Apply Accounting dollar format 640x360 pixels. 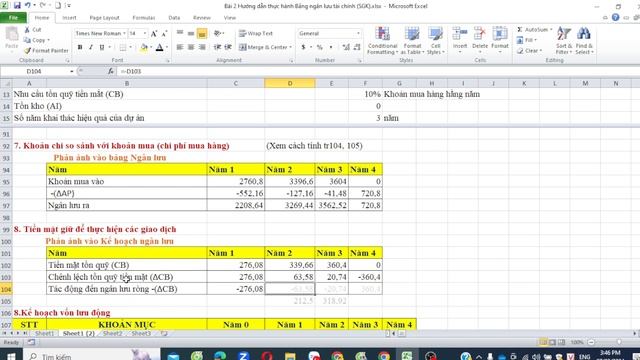(303, 47)
